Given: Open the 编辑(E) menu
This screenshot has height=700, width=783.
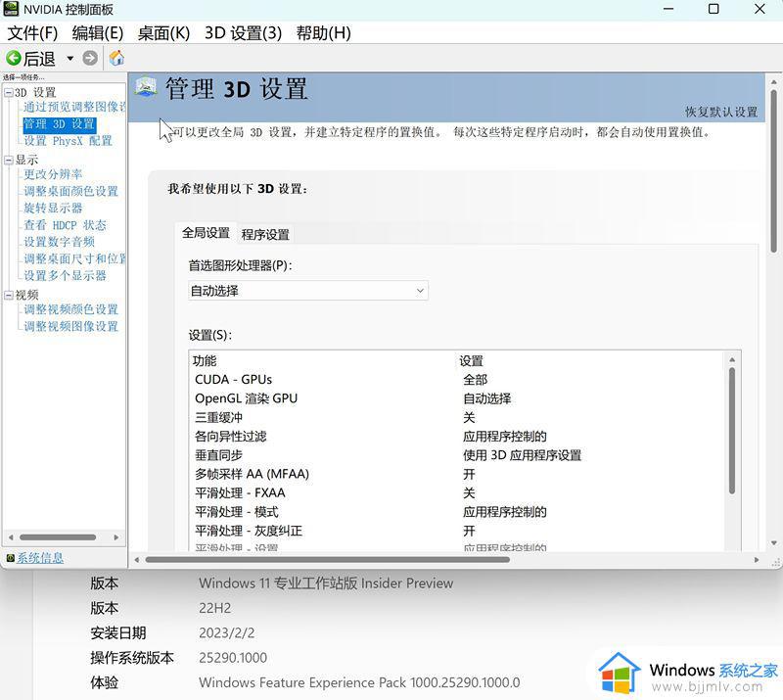Looking at the screenshot, I should coord(97,33).
